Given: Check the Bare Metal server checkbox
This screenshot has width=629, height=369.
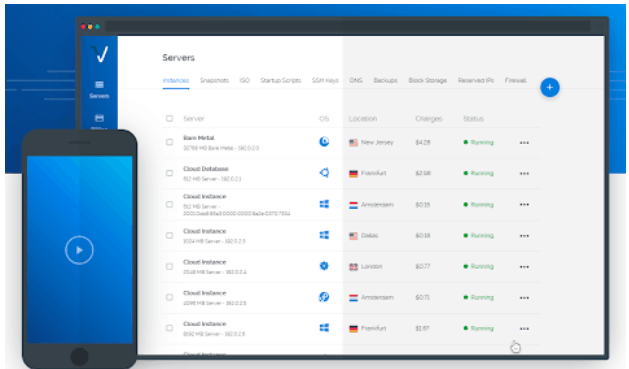Looking at the screenshot, I should (169, 142).
